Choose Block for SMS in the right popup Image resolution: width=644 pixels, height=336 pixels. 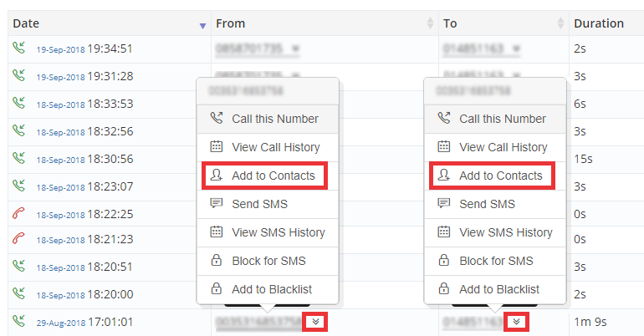pyautogui.click(x=495, y=261)
